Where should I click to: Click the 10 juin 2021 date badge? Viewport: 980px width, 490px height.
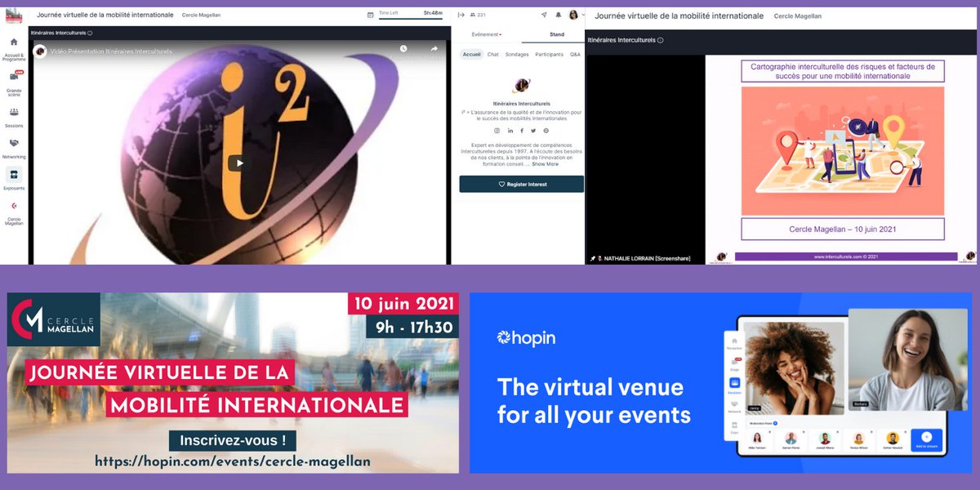403,305
